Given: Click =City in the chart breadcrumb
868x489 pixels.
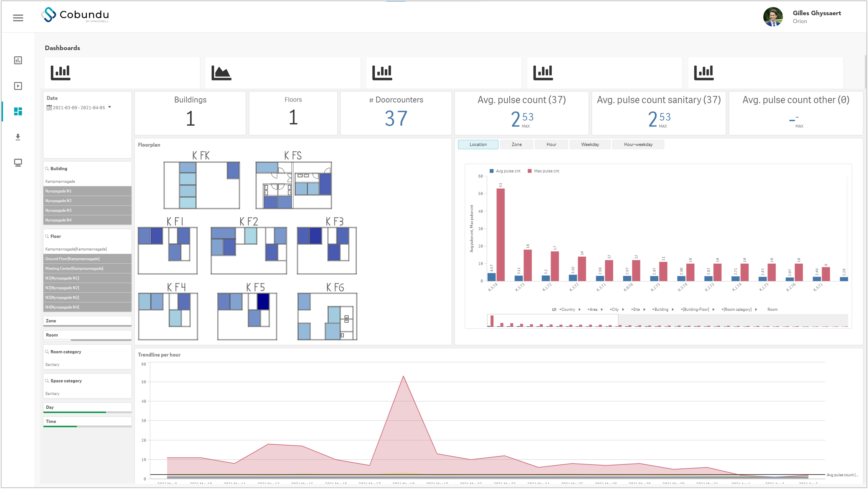Looking at the screenshot, I should click(x=614, y=309).
